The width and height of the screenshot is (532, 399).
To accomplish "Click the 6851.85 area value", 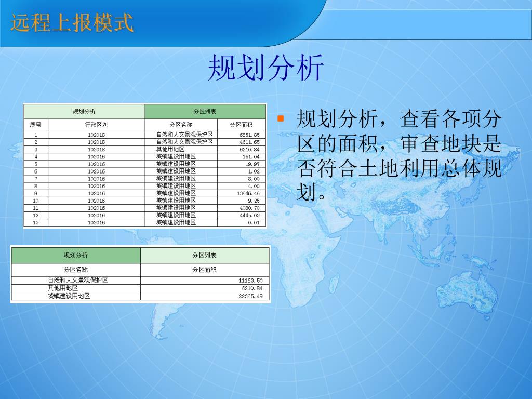I will point(249,135).
